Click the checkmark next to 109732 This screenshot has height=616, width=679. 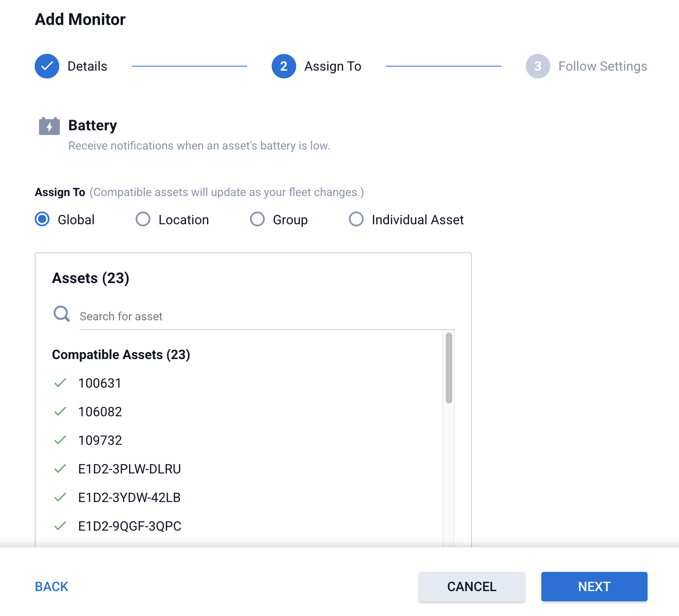coord(60,440)
